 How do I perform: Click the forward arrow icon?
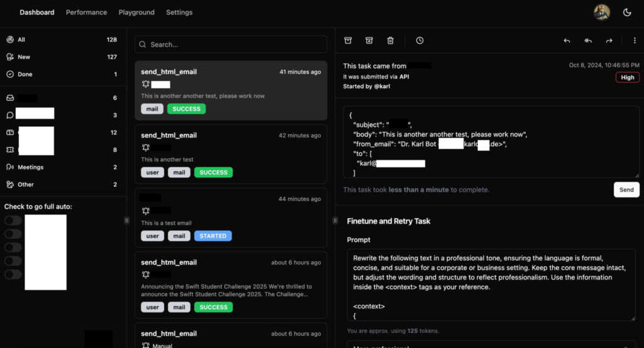tap(609, 41)
